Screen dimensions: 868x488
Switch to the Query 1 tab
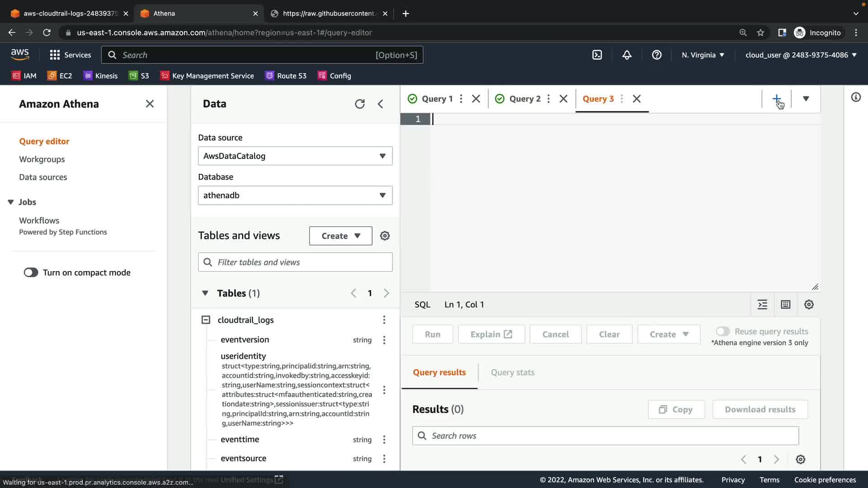[x=437, y=99]
